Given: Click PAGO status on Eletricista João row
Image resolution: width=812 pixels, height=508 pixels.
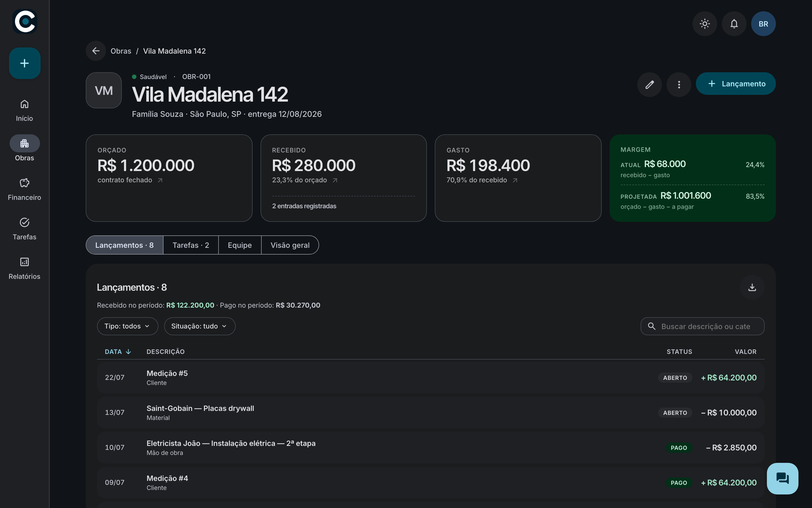Looking at the screenshot, I should pos(679,448).
